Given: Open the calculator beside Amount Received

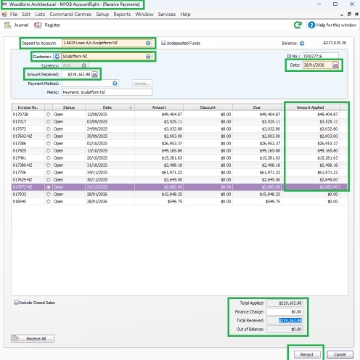Looking at the screenshot, I should 94,75.
